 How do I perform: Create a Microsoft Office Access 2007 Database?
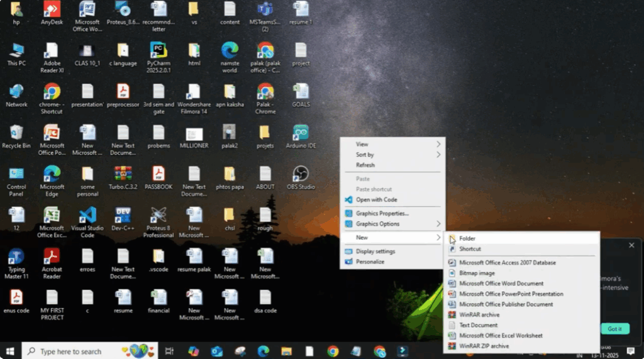coord(521,262)
